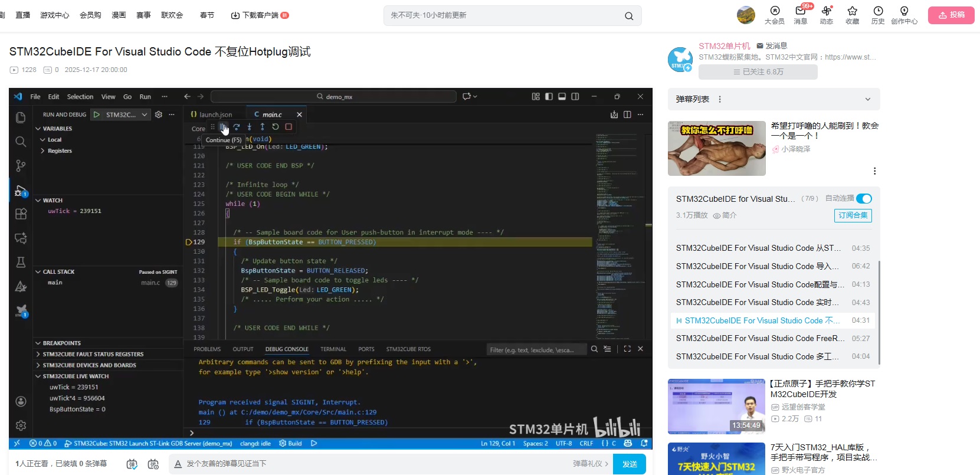The width and height of the screenshot is (980, 475).
Task: Toggle danmaku display on or off
Action: point(132,464)
